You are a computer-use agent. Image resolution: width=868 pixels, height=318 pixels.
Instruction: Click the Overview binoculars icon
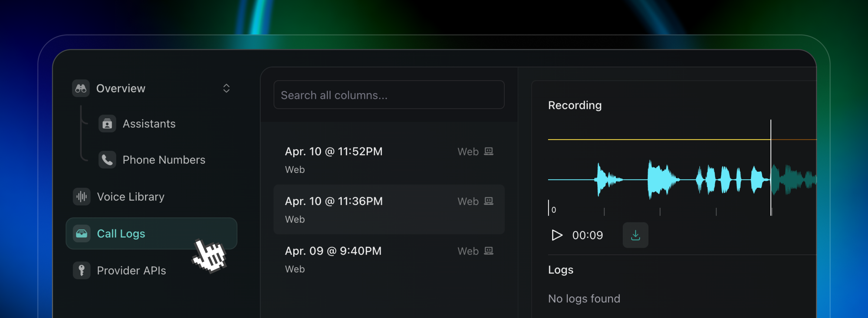[81, 89]
